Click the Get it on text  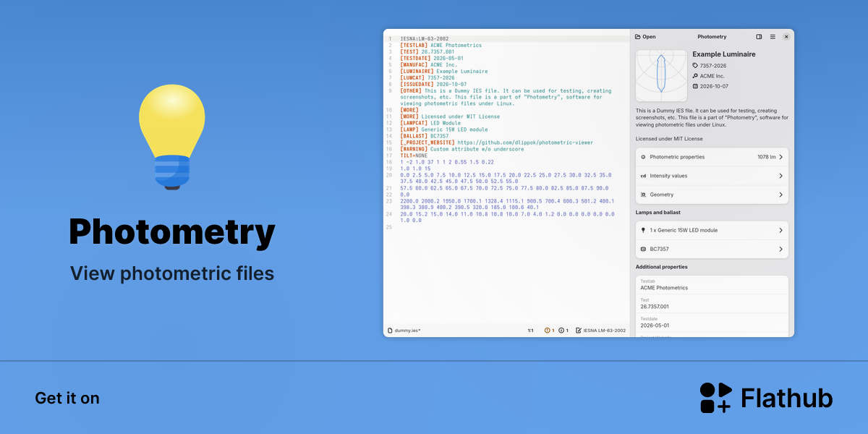67,399
